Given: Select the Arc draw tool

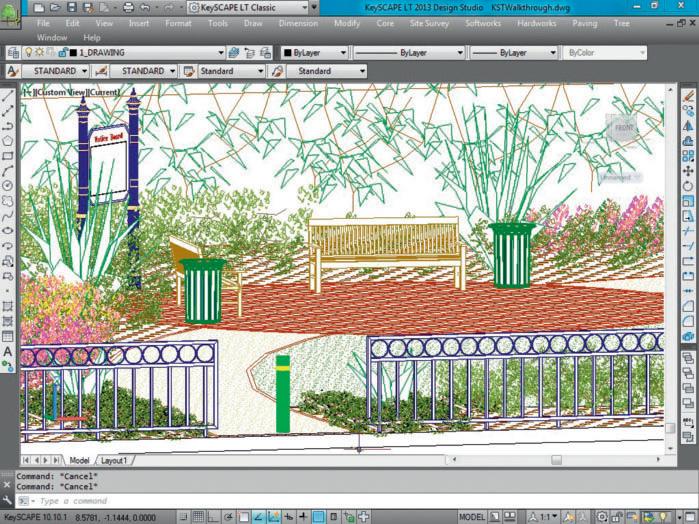Looking at the screenshot, I should [x=8, y=171].
